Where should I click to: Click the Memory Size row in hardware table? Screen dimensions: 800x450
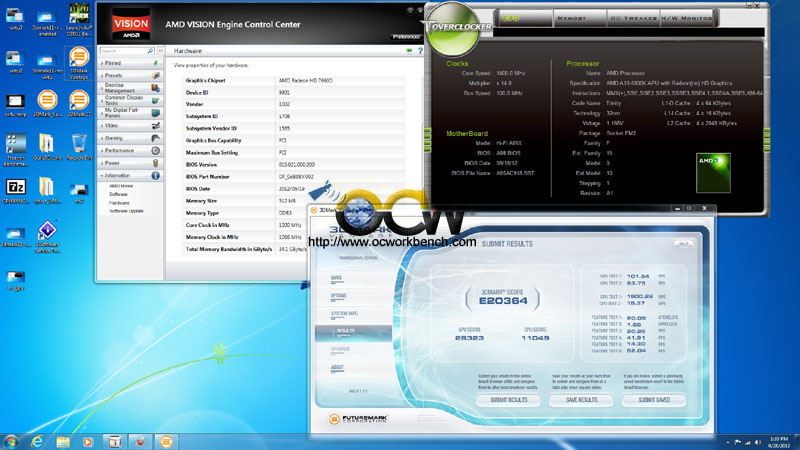(x=293, y=201)
